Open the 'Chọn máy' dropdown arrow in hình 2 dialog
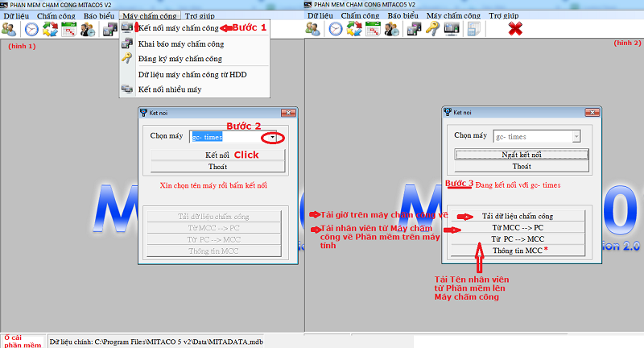This screenshot has width=644, height=348. pyautogui.click(x=576, y=136)
